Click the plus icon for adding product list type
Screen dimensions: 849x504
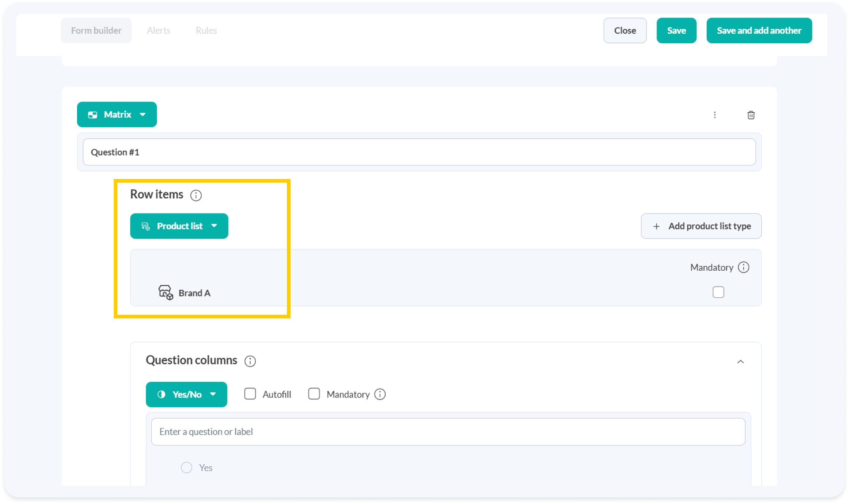point(656,226)
